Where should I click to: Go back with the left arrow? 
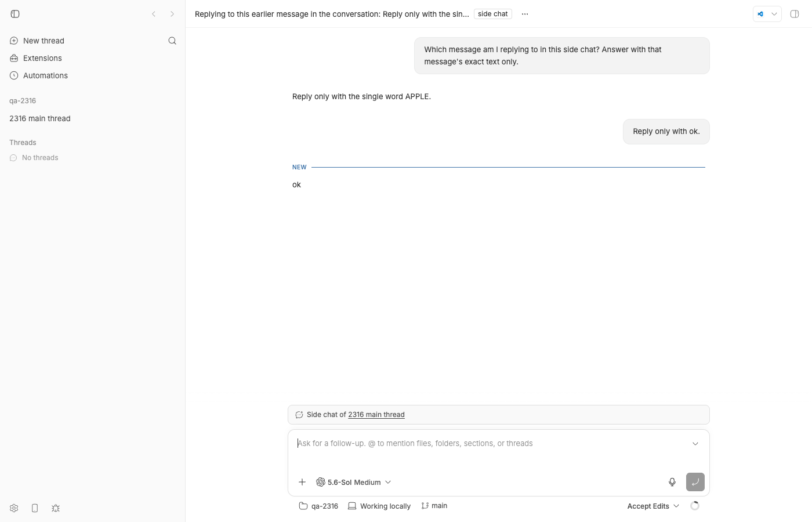(x=154, y=14)
